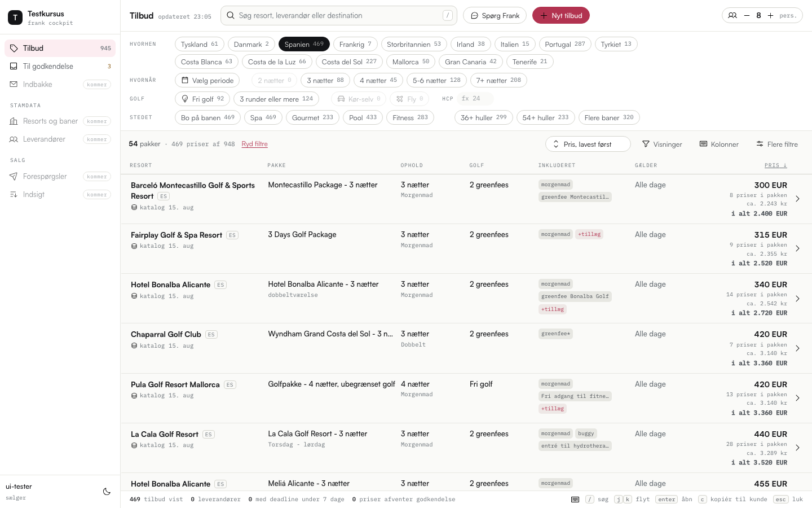Toggle the 36+ huller filter chip
Viewport: 812px width, 508px height.
click(484, 118)
